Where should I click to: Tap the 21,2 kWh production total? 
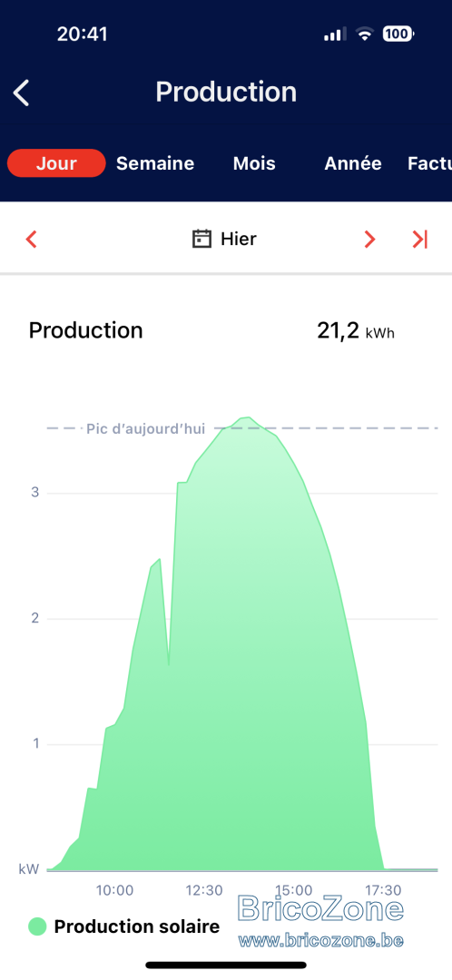click(x=355, y=330)
